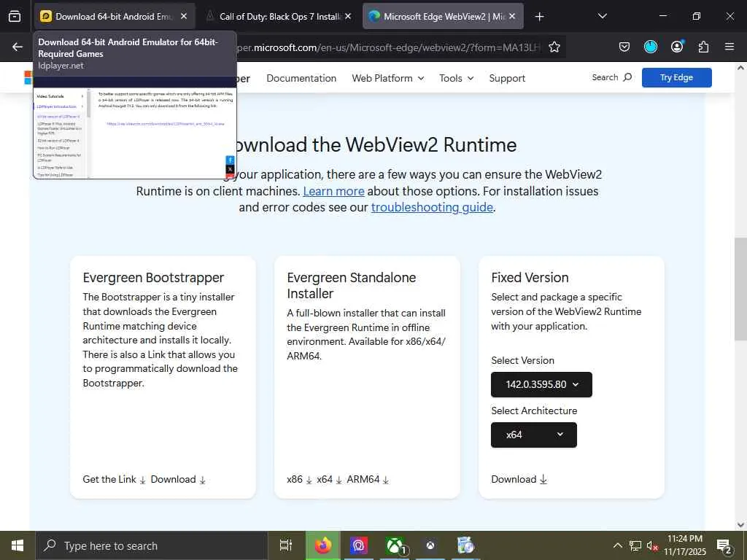Open the installer app icon on taskbar
Image resolution: width=747 pixels, height=560 pixels.
(x=465, y=545)
